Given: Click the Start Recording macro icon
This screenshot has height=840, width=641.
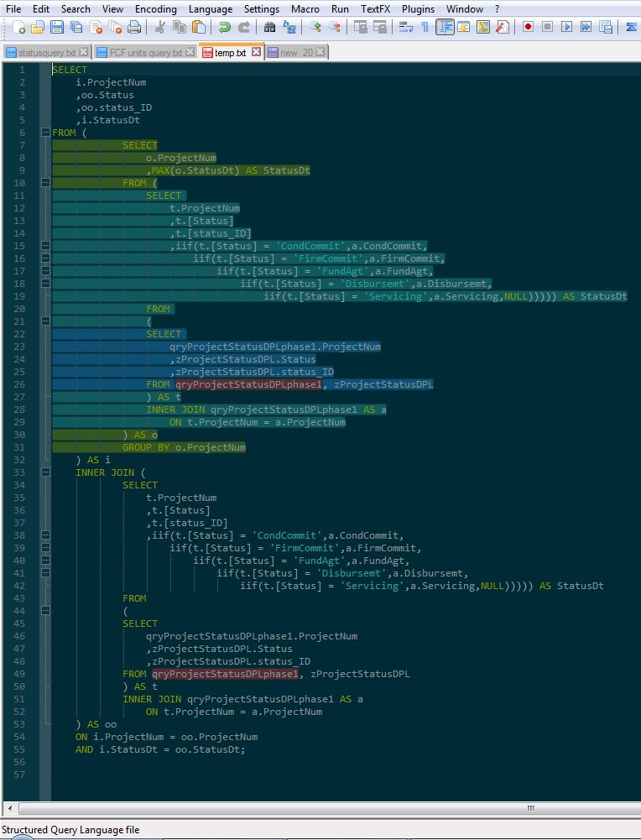Looking at the screenshot, I should [x=528, y=27].
